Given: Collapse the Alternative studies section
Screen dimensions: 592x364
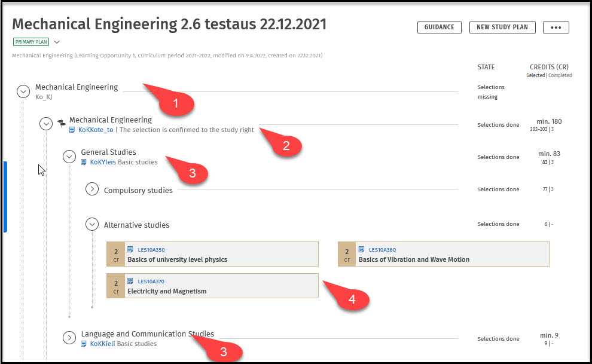Looking at the screenshot, I should (x=91, y=224).
